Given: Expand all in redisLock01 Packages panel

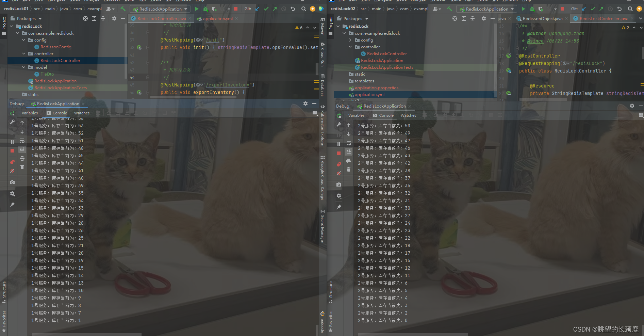Looking at the screenshot, I should tap(94, 18).
